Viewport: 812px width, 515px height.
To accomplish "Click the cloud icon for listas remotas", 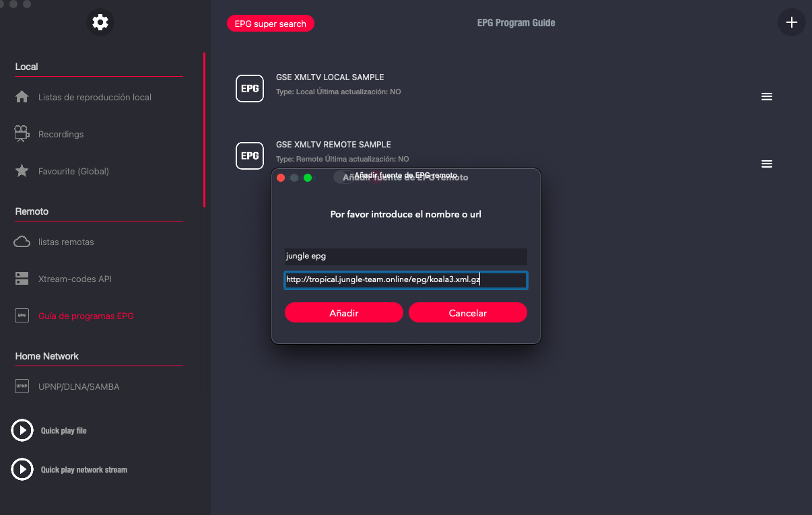I will tap(22, 242).
